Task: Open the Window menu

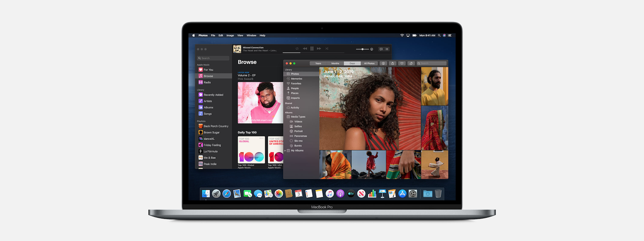Action: (x=252, y=35)
